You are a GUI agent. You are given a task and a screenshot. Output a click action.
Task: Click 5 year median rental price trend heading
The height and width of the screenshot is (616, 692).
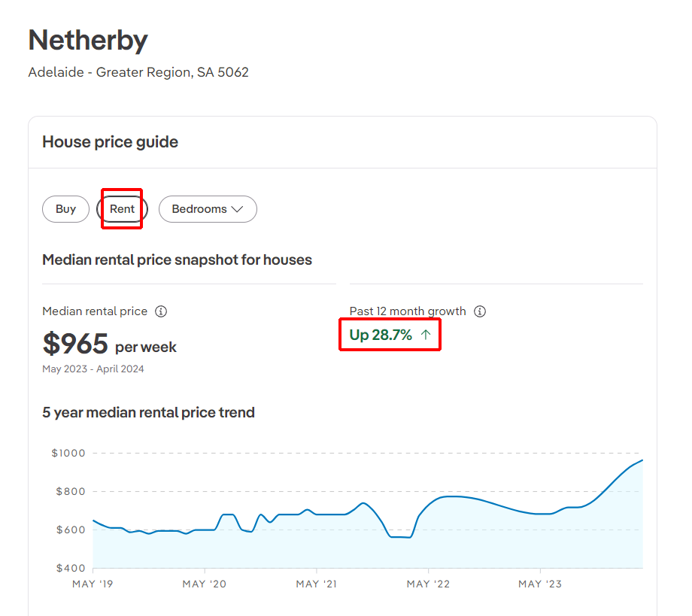tap(148, 412)
